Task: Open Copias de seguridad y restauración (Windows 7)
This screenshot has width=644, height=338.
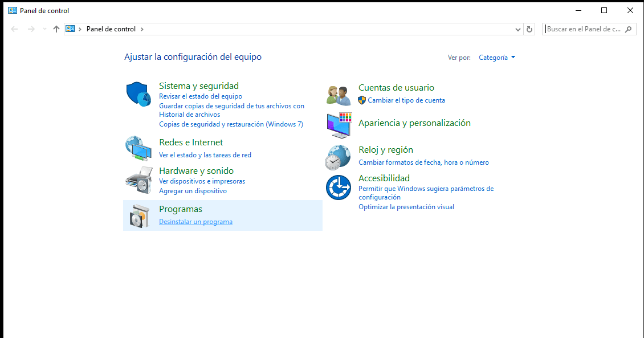Action: tap(231, 124)
